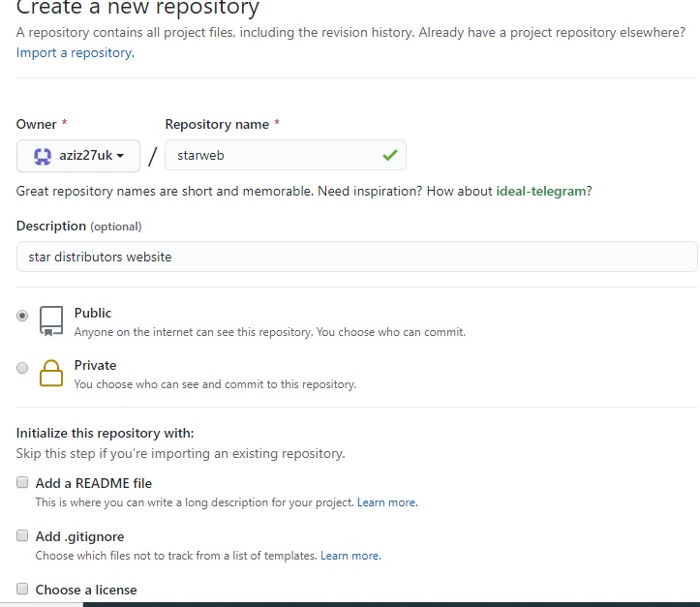Click the Public repository book icon
This screenshot has height=607, width=700.
click(x=51, y=321)
